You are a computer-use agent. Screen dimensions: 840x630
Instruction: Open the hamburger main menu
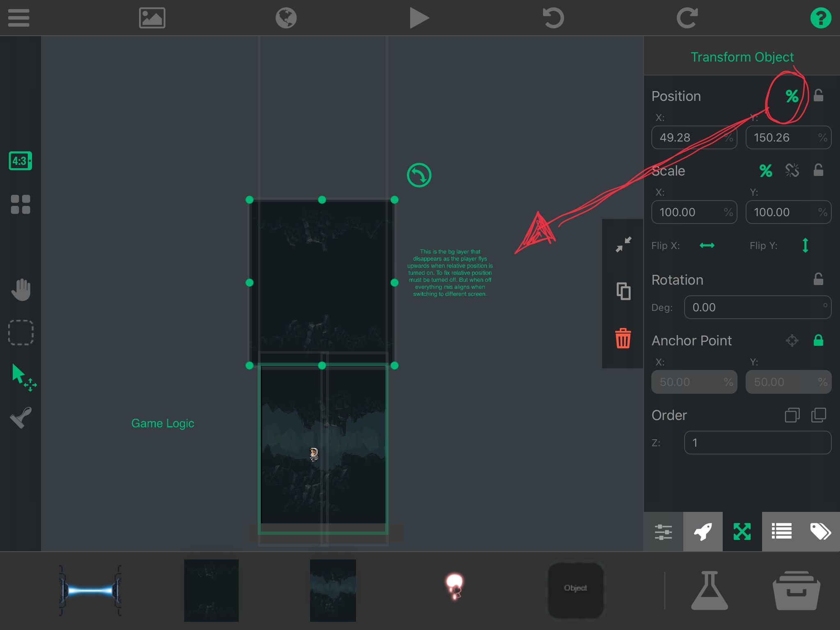tap(19, 18)
